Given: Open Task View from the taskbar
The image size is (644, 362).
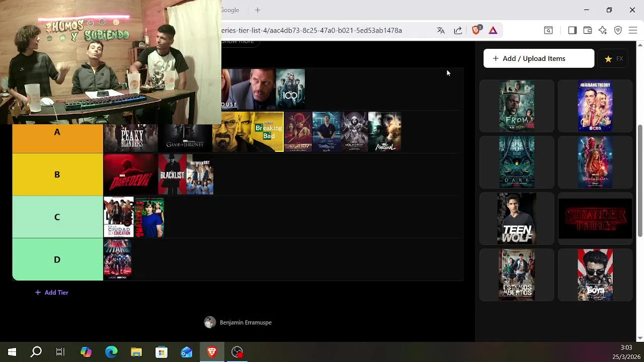Looking at the screenshot, I should tap(60, 352).
